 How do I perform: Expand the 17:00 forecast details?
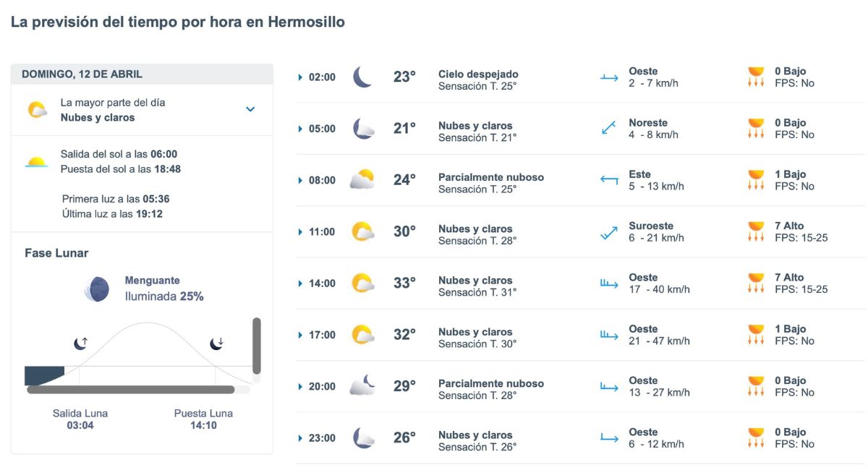pos(299,335)
